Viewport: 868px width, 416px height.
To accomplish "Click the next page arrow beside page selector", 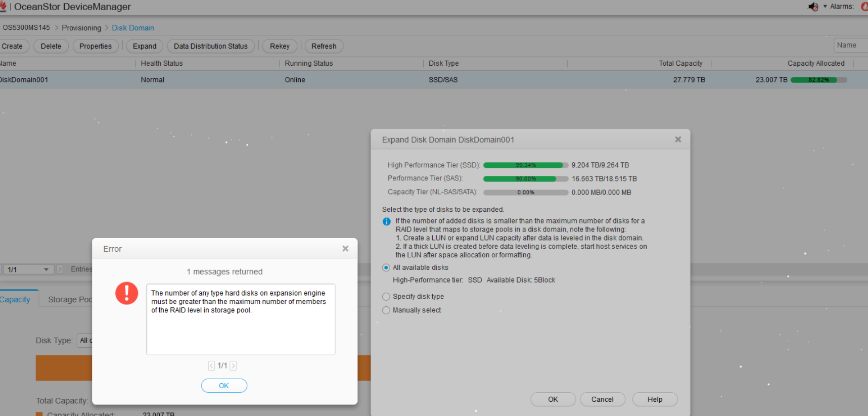I will (60, 269).
